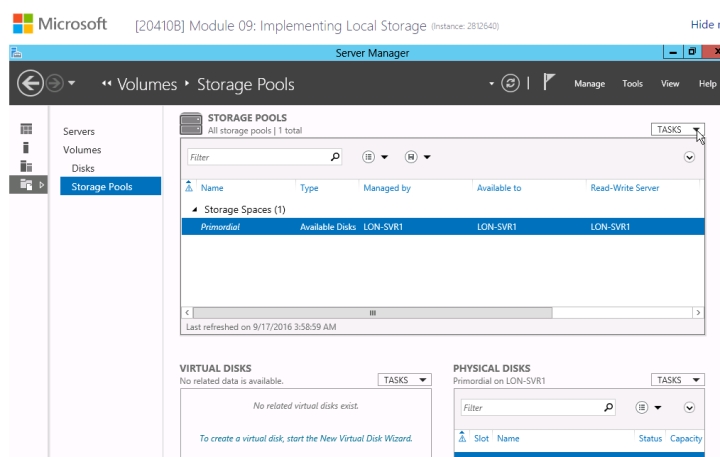
Task: Open the notifications flag icon
Action: 549,83
